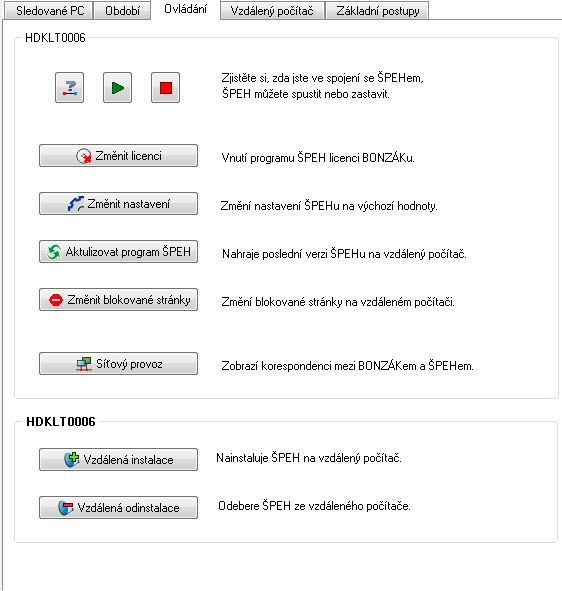562x591 pixels.
Task: Click the green refresh arrows update icon
Action: [x=54, y=252]
